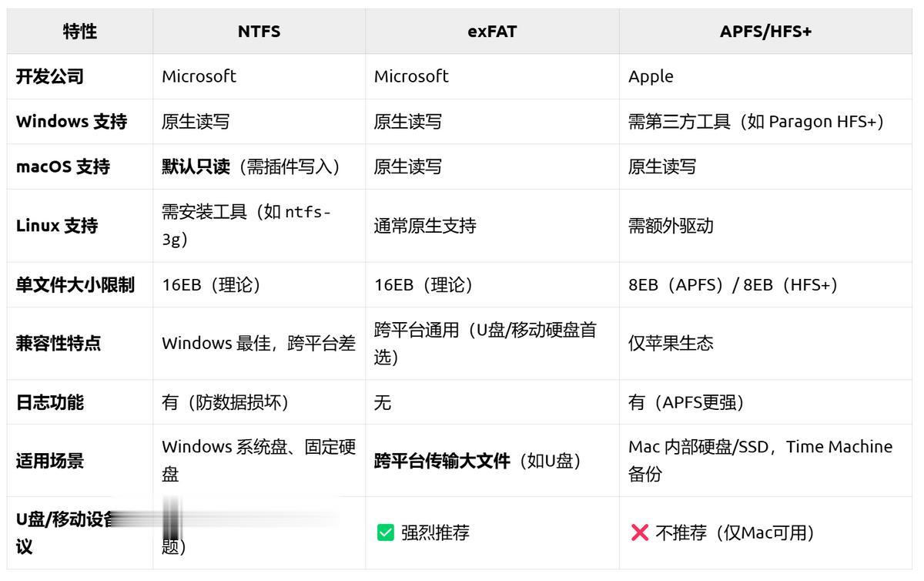Click the APFS/HFS+ column header
This screenshot has width=924, height=581.
coord(765,32)
